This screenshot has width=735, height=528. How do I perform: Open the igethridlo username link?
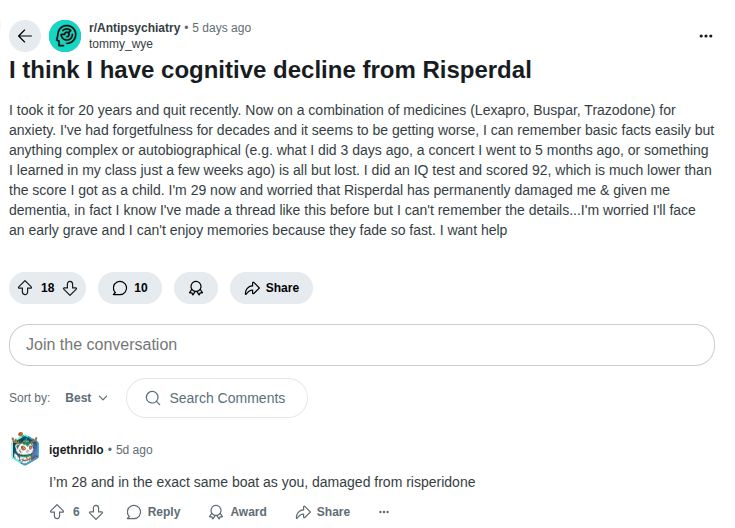76,450
